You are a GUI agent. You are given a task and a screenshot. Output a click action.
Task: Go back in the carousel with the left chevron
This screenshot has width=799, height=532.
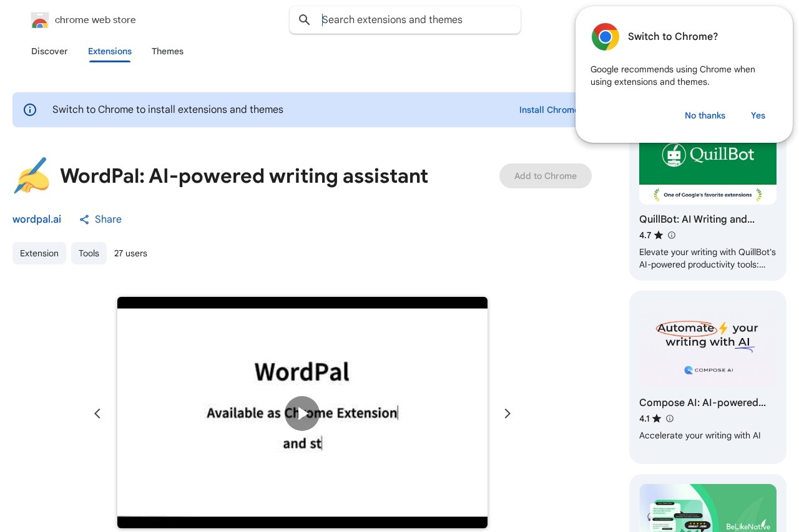click(x=97, y=414)
